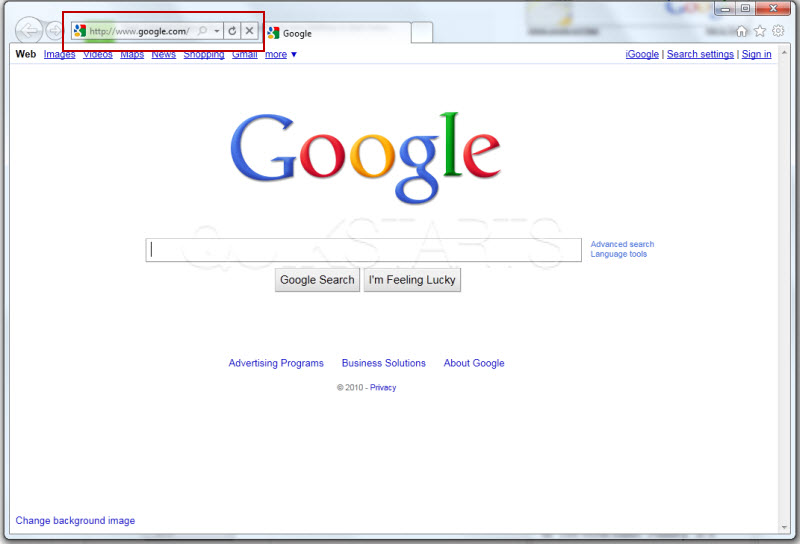Open the Shopping link
Viewport: 800px width, 544px height.
point(204,54)
